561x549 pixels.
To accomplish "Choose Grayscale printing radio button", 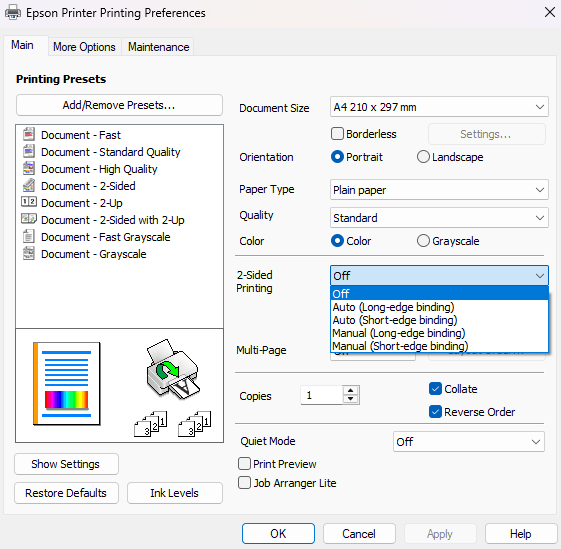I will (423, 241).
